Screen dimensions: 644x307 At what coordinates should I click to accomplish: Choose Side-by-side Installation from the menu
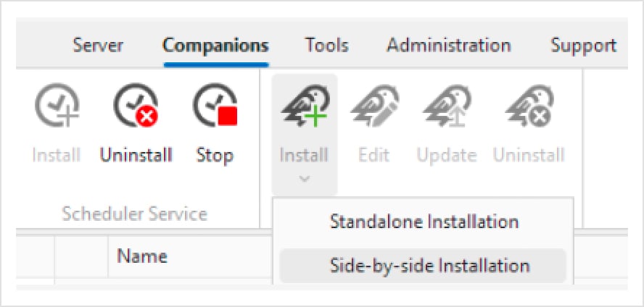tap(423, 266)
